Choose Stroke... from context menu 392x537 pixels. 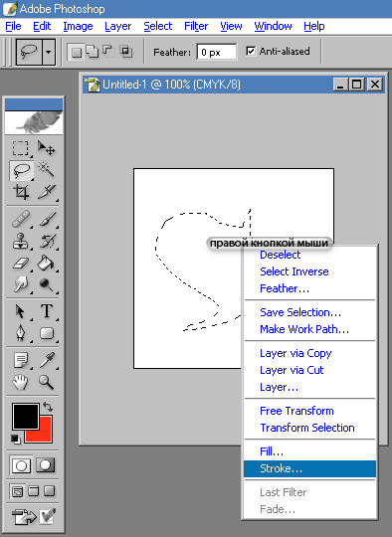click(309, 468)
